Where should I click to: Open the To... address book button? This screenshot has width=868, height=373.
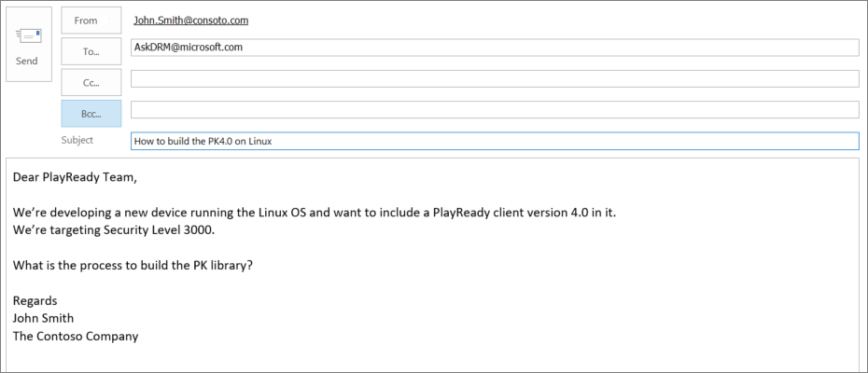pyautogui.click(x=91, y=51)
